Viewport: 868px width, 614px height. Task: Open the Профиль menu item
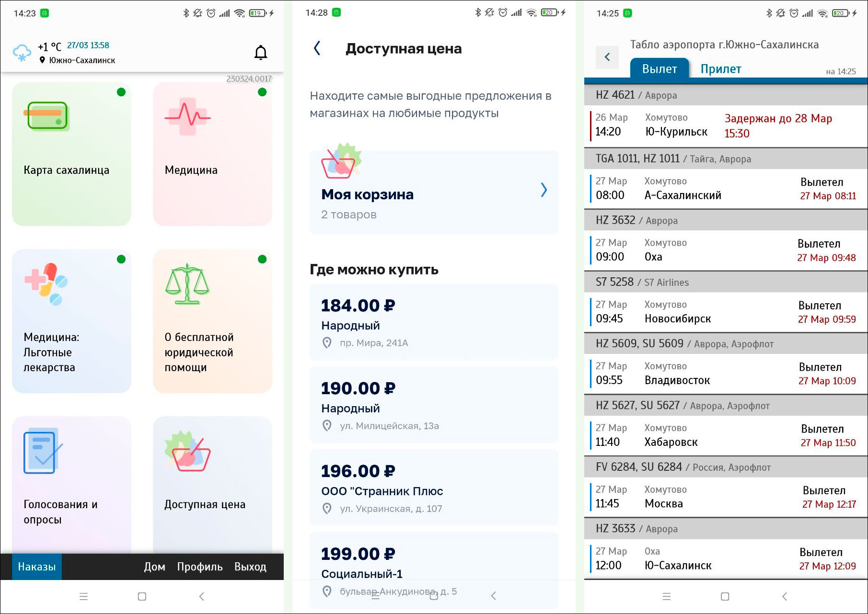(x=199, y=567)
